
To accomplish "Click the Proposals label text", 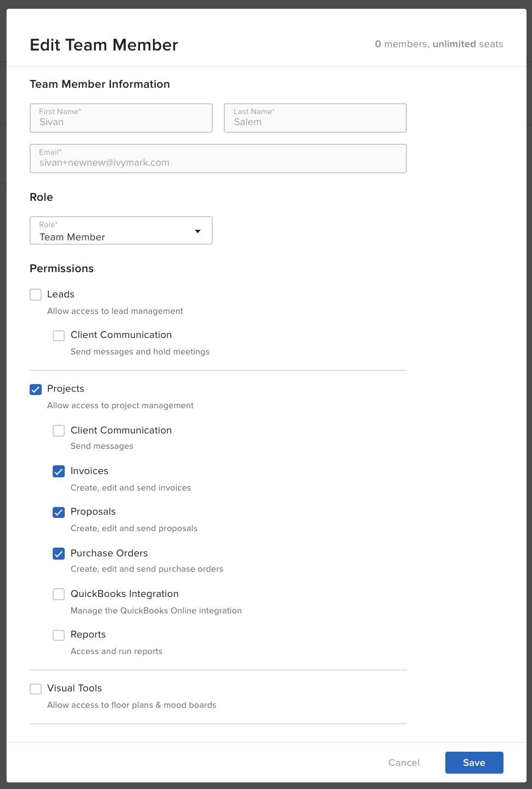I will (x=93, y=511).
